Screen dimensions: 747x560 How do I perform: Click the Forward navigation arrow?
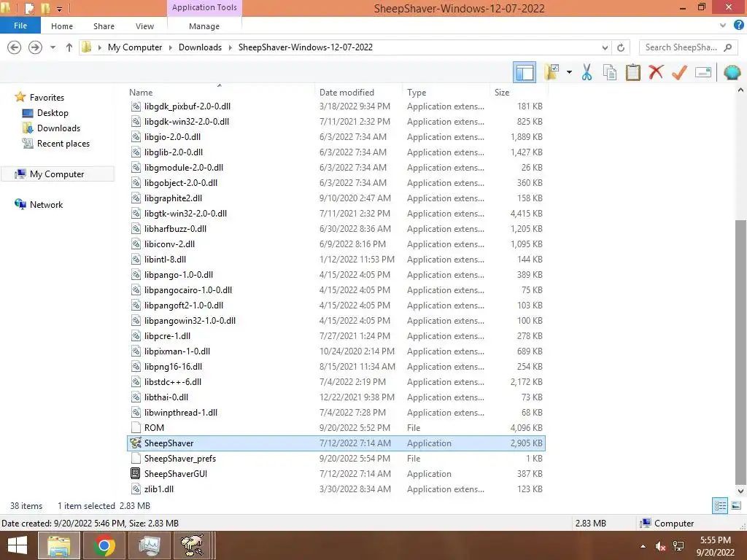click(x=35, y=47)
